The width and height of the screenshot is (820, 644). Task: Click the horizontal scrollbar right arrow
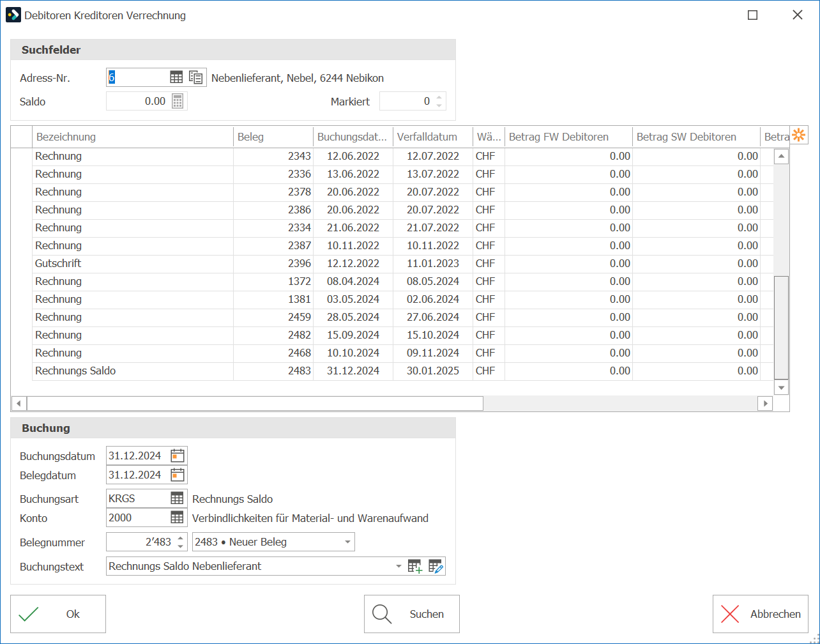pos(764,403)
